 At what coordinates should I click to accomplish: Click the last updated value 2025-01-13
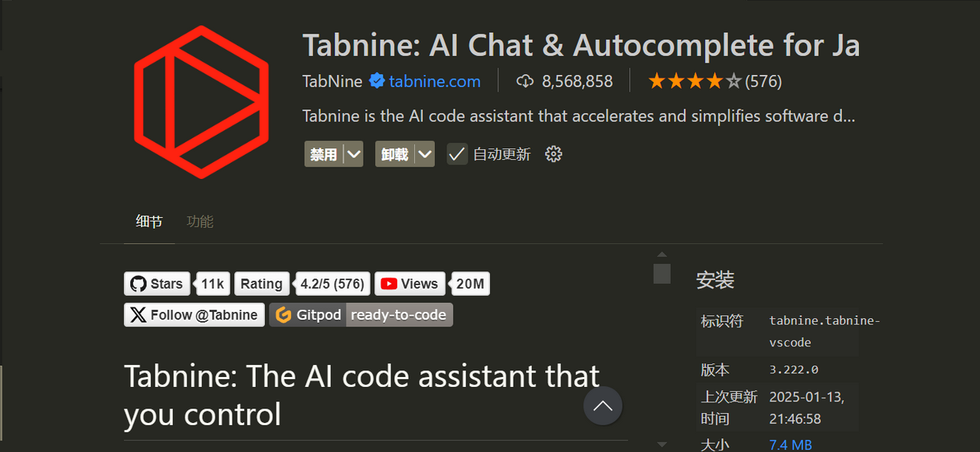coord(807,408)
